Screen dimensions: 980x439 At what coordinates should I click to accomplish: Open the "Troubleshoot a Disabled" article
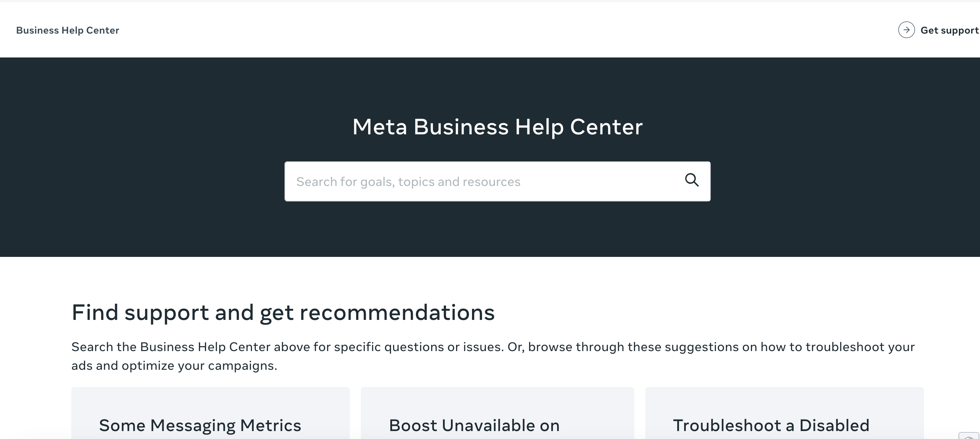tap(771, 425)
